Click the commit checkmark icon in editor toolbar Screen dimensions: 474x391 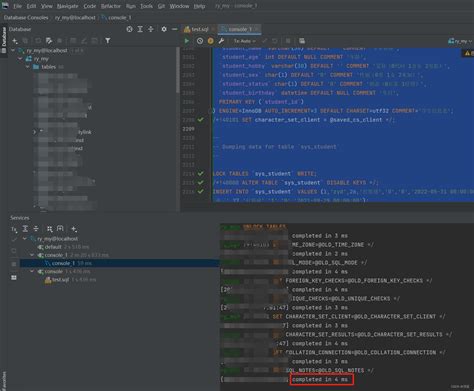click(x=264, y=41)
